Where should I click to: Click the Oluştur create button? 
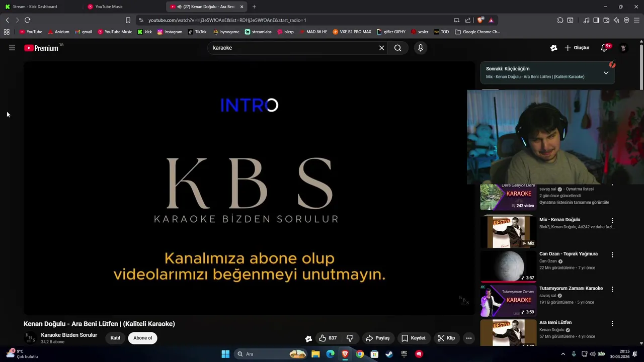point(577,48)
